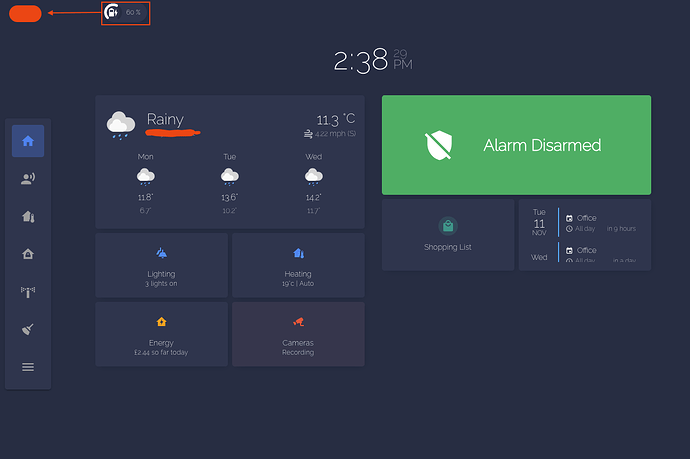Open the Shopping List card
The height and width of the screenshot is (459, 690).
tap(448, 235)
